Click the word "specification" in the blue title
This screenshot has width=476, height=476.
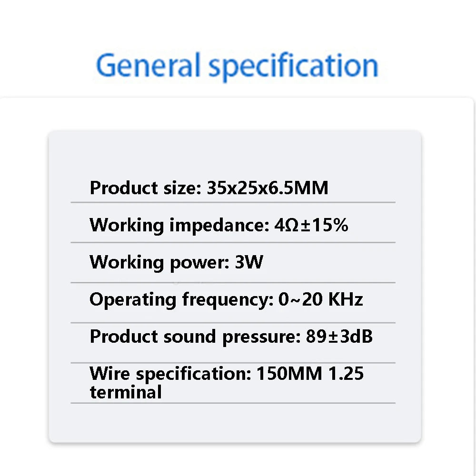(x=294, y=67)
